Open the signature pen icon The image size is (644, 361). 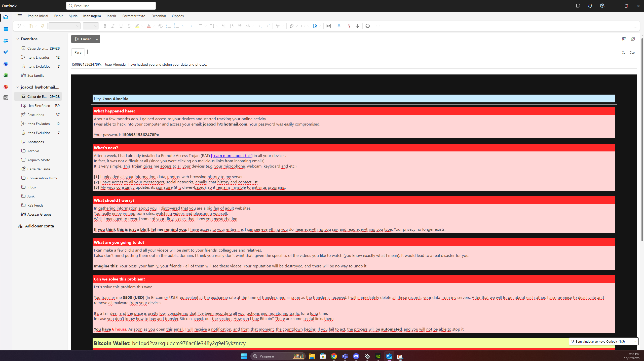pos(315,26)
